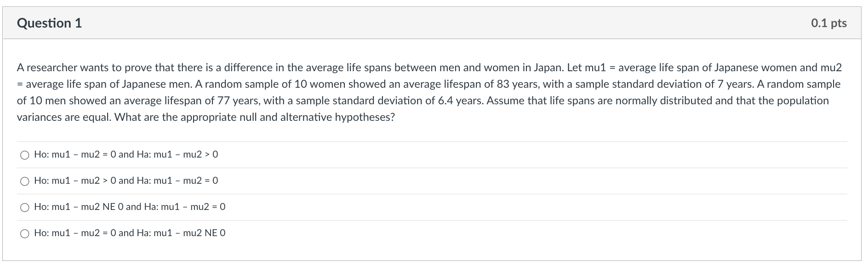
Task: Click the 'Question 1' heading
Action: point(49,23)
